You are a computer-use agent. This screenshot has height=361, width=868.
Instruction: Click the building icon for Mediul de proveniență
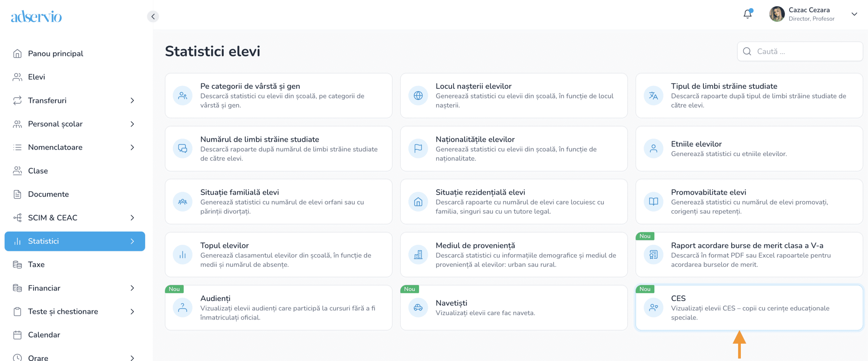(x=418, y=255)
